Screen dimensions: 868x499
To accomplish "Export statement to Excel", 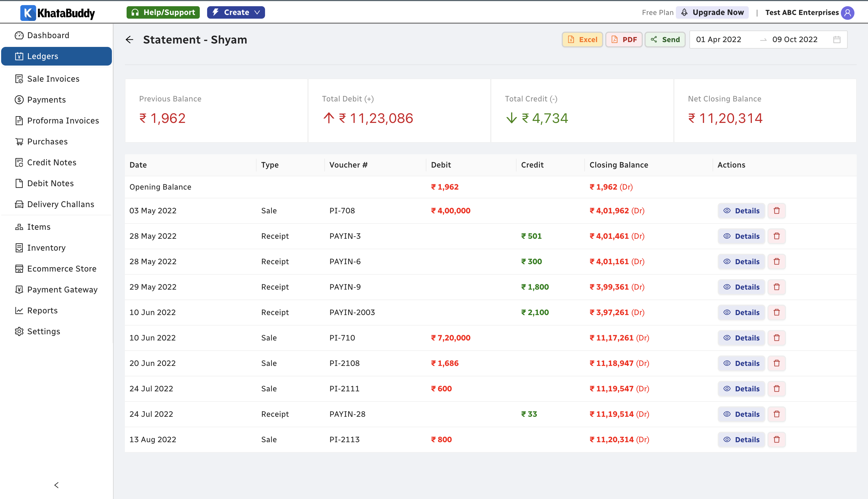I will pos(582,40).
